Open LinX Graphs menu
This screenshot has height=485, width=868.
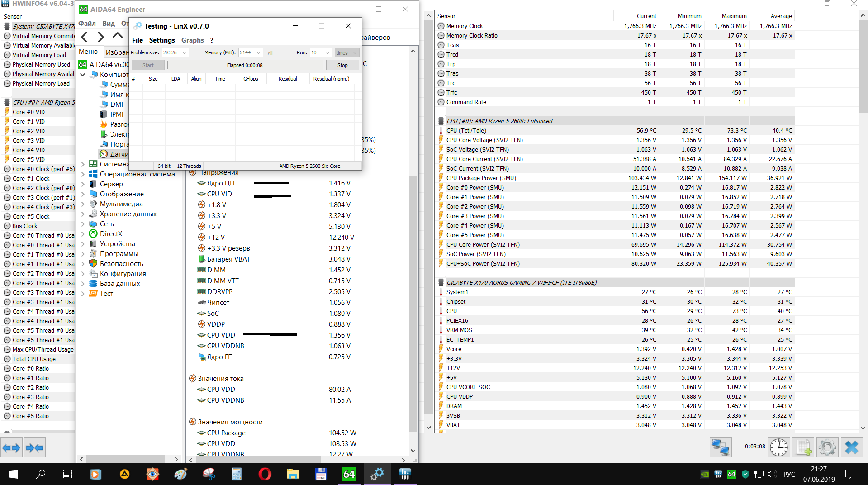coord(193,40)
